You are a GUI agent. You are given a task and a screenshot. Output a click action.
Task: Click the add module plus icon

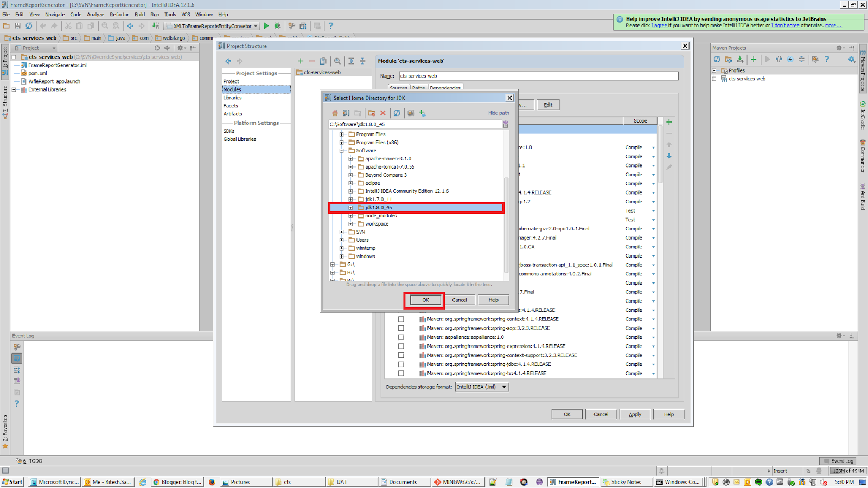[301, 61]
